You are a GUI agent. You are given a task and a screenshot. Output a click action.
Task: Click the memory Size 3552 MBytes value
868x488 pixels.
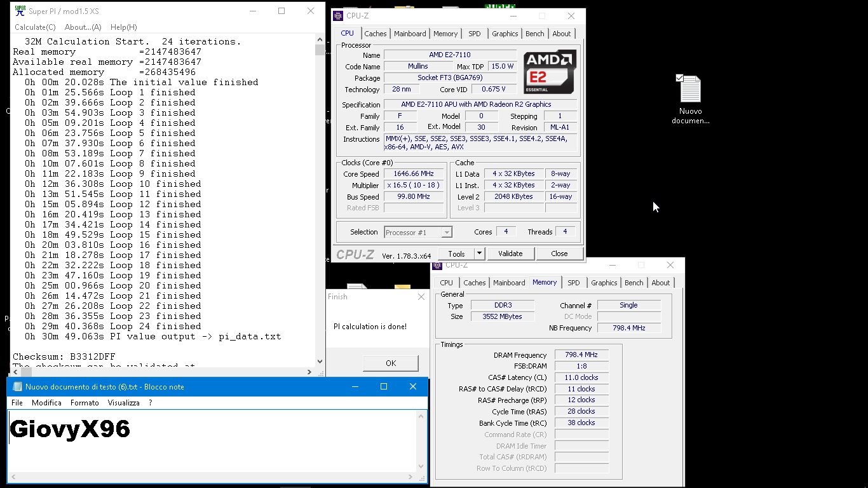point(503,316)
